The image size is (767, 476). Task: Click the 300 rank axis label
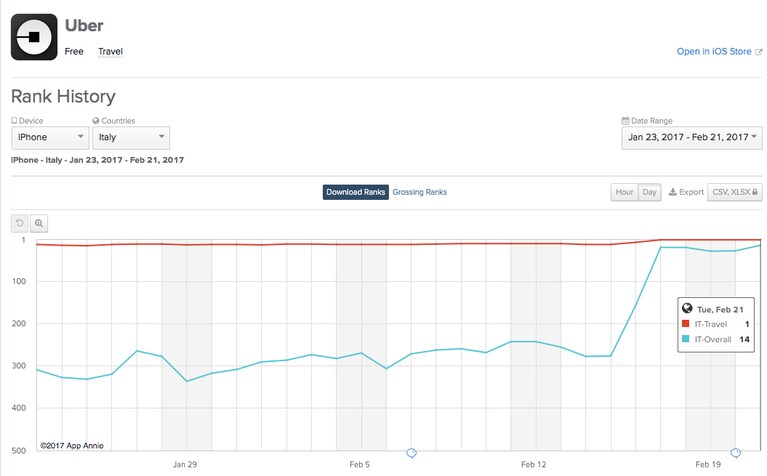tap(19, 366)
